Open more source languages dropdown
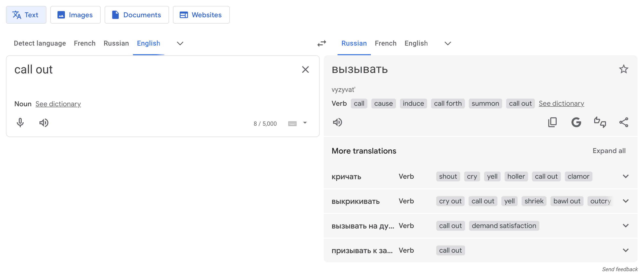The width and height of the screenshot is (644, 280). (x=180, y=43)
